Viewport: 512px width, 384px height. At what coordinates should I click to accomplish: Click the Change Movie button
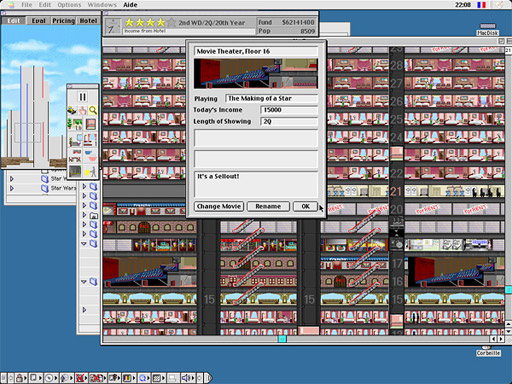[x=219, y=206]
